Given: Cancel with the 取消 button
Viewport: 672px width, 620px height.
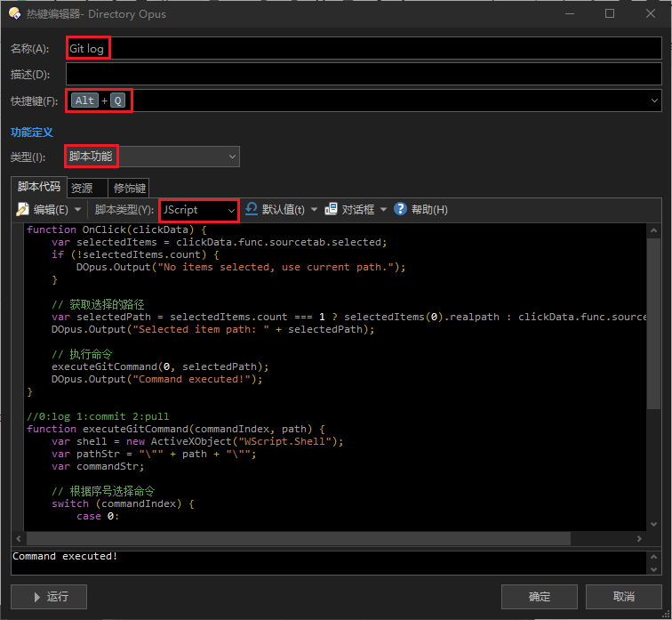Looking at the screenshot, I should coord(624,596).
